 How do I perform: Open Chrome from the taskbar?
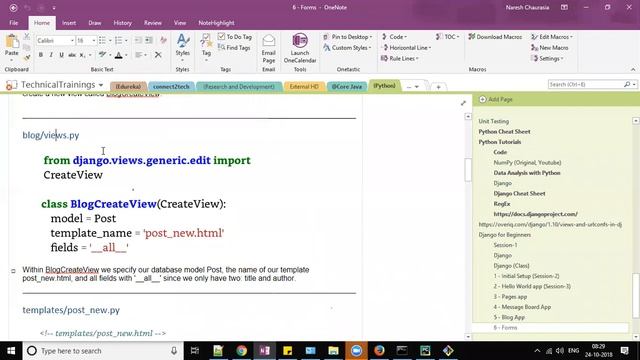coord(242,351)
